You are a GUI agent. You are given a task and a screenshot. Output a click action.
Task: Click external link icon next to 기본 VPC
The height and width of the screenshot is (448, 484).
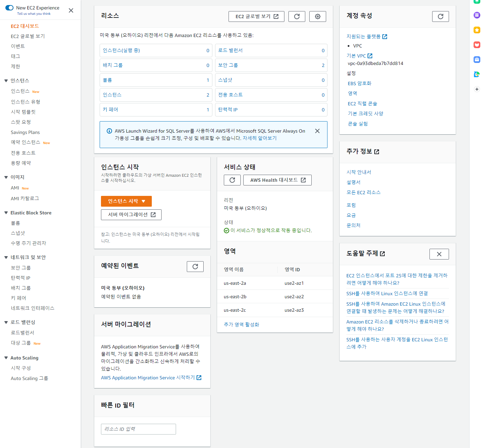pos(370,56)
